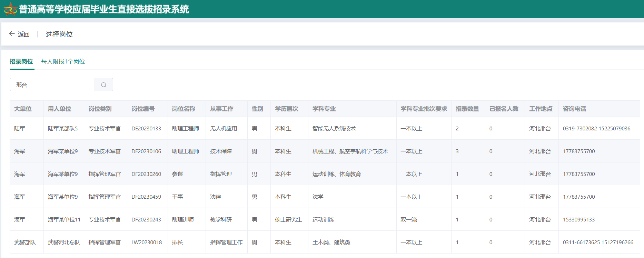The image size is (644, 258).
Task: Click phone 0311-66173625 15127196266
Action: tap(598, 242)
